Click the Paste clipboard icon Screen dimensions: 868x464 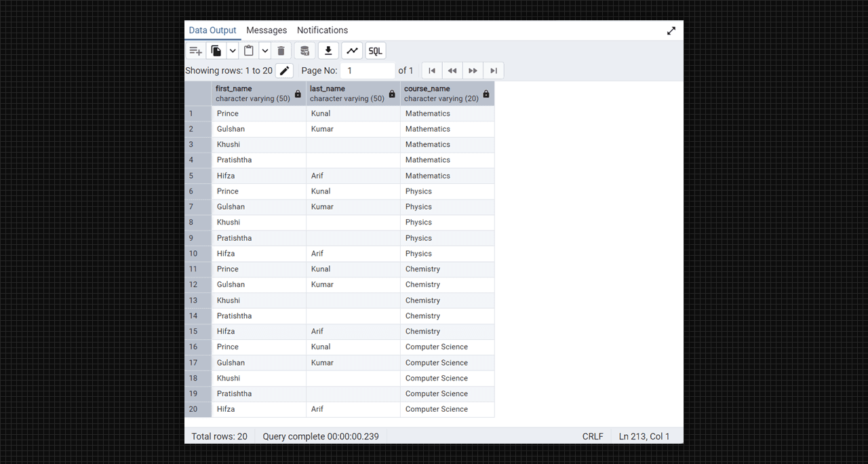249,51
